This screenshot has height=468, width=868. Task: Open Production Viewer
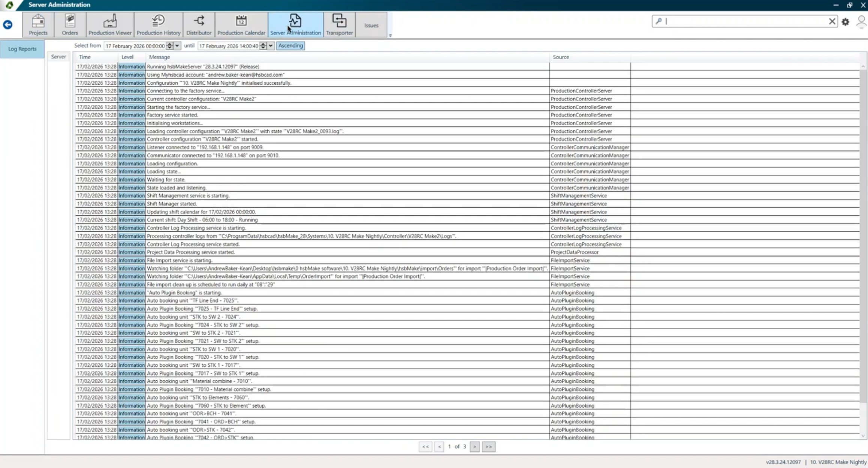click(x=110, y=25)
